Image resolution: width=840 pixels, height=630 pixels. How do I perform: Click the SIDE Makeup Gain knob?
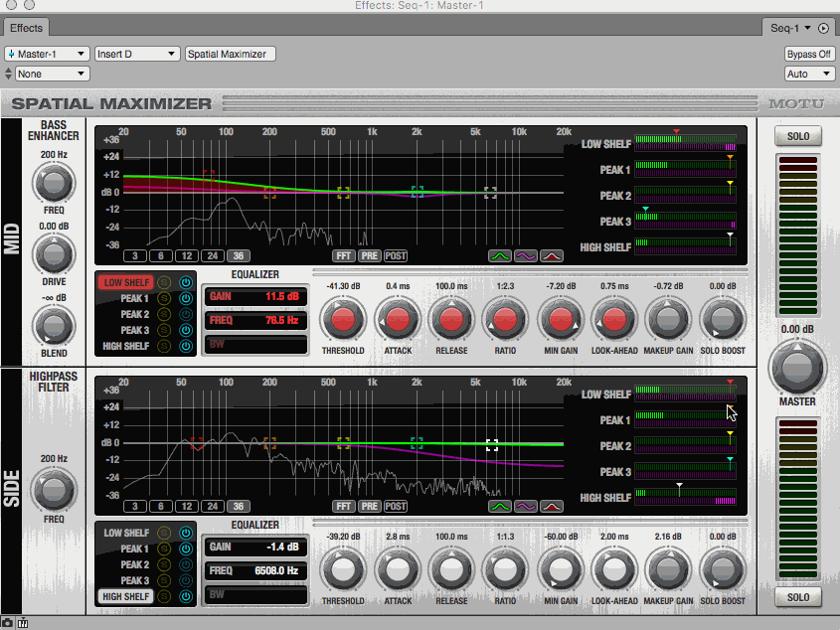[x=668, y=570]
